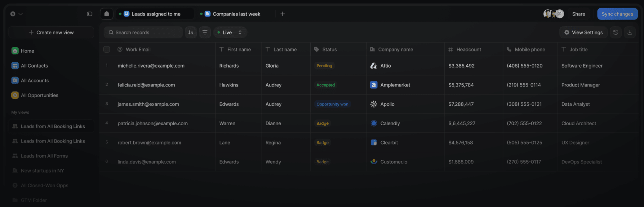Open the workspace chevron dropdown
The image size is (644, 207).
pos(21,14)
